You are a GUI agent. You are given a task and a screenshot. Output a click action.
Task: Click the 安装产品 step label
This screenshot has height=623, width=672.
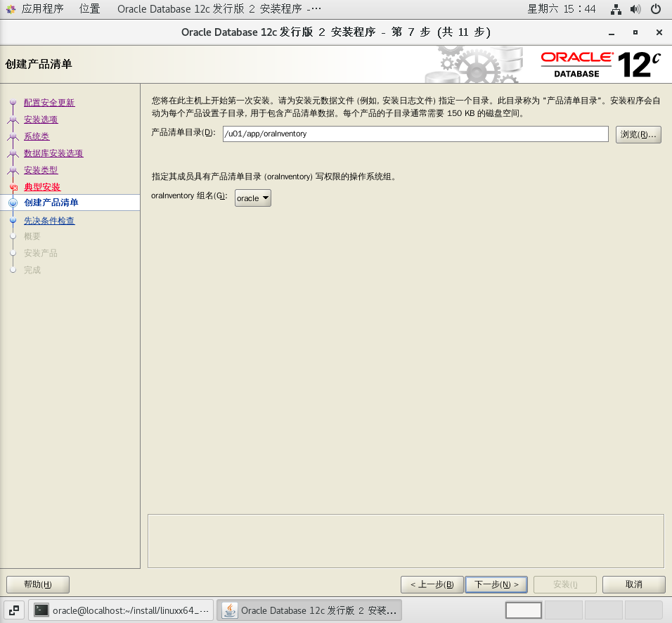coord(41,253)
